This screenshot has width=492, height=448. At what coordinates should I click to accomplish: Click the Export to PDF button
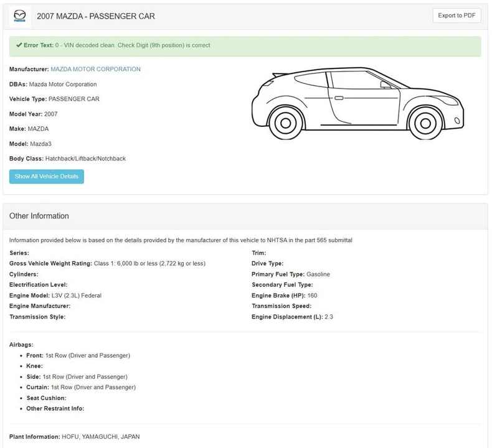[x=457, y=16]
